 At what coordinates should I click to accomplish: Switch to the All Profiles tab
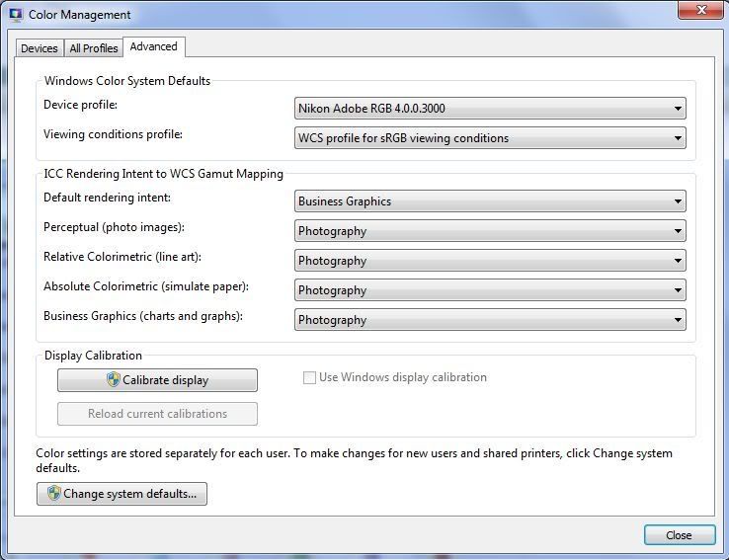pyautogui.click(x=94, y=48)
